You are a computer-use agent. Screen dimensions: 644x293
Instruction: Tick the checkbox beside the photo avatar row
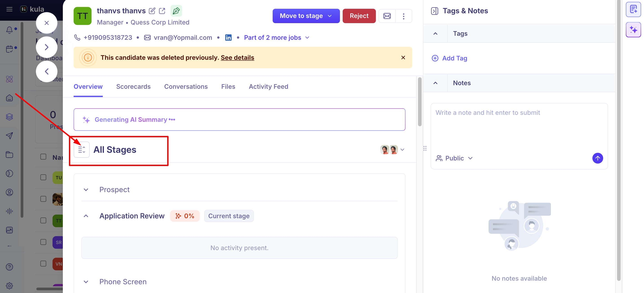point(43,199)
